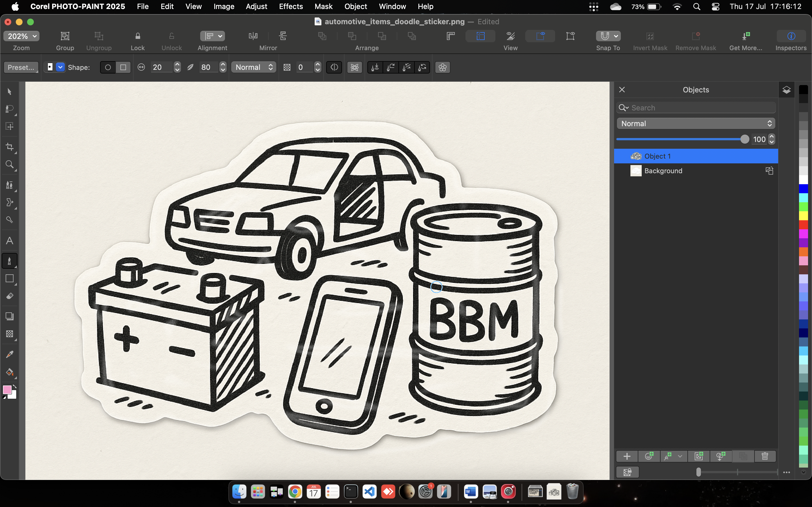Viewport: 812px width, 507px height.
Task: Delete object with trash icon
Action: click(765, 456)
